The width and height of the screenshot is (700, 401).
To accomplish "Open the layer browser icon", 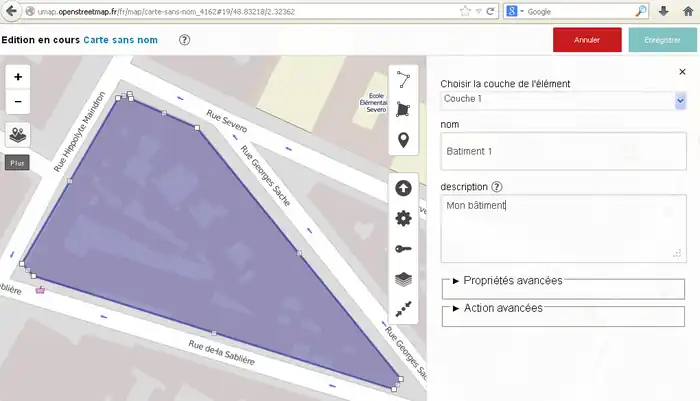I will pyautogui.click(x=18, y=133).
